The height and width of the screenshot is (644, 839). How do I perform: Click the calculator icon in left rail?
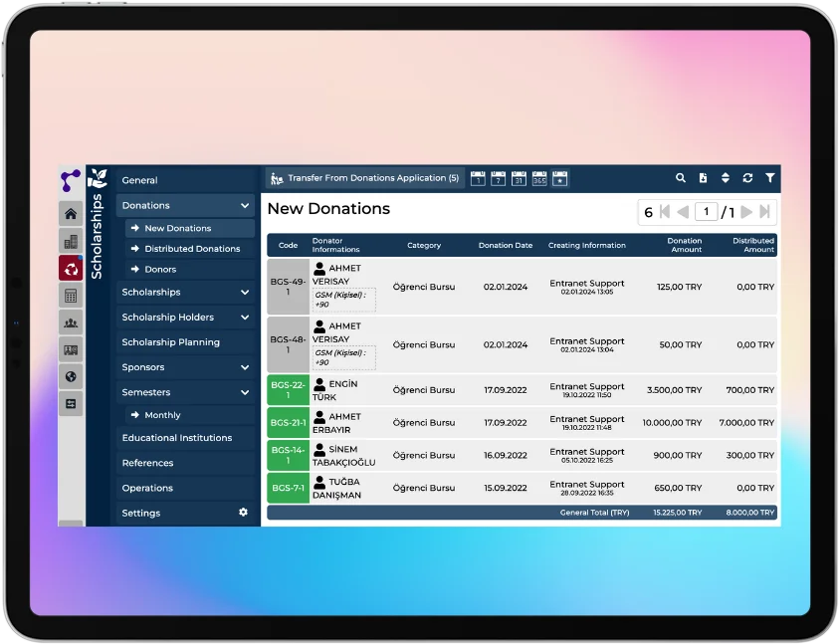(71, 296)
